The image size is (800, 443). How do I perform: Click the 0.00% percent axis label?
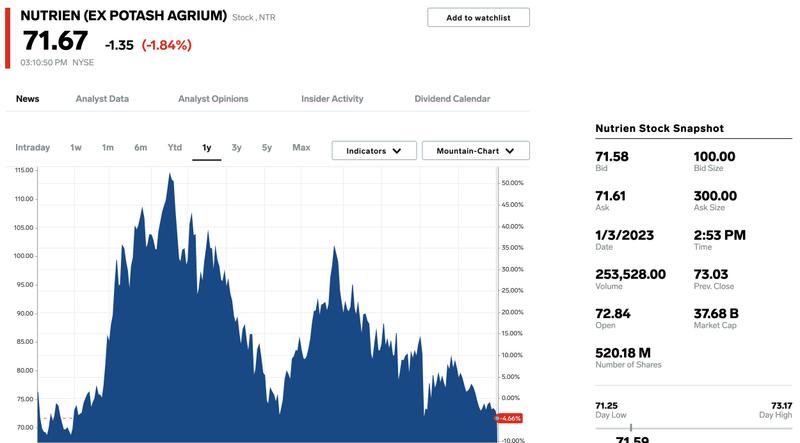(511, 398)
